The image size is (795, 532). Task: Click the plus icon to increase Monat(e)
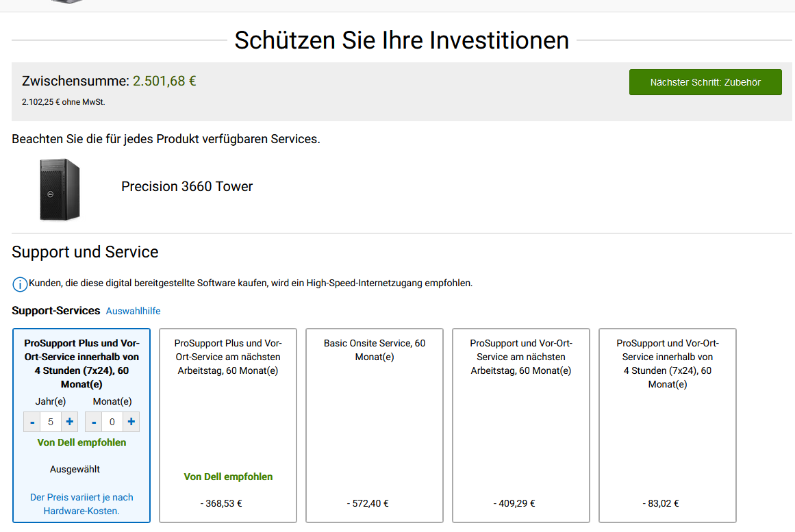(x=130, y=421)
